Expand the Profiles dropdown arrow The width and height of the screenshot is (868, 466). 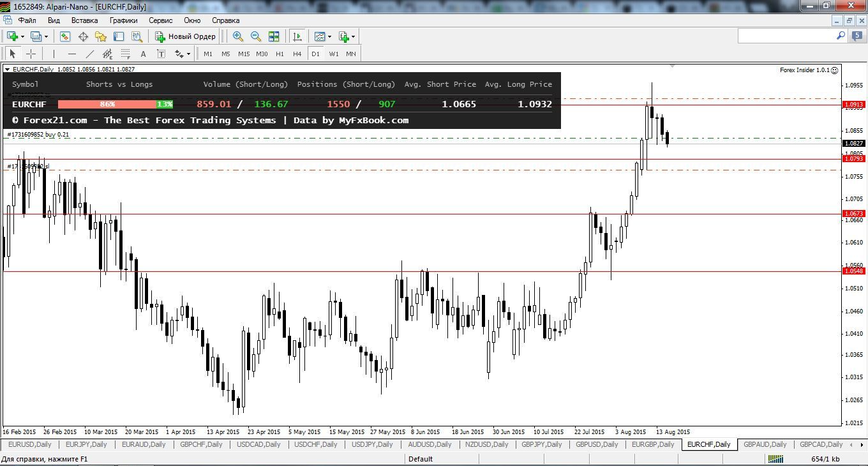(46, 36)
